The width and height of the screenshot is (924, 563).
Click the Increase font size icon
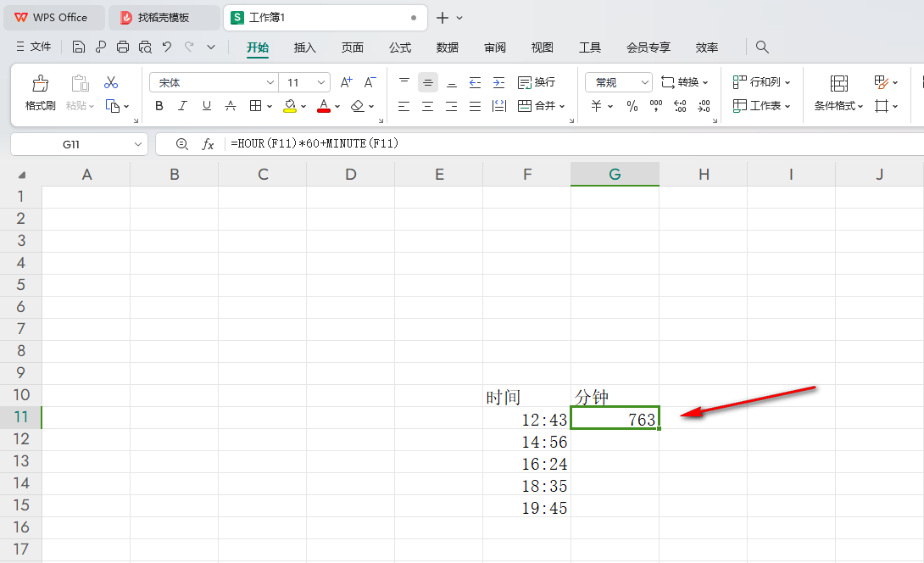click(x=346, y=82)
